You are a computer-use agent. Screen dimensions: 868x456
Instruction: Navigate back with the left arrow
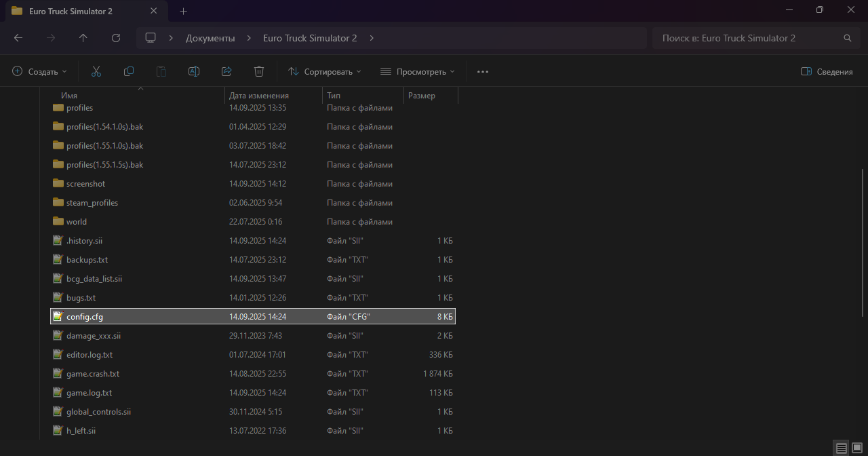point(18,38)
